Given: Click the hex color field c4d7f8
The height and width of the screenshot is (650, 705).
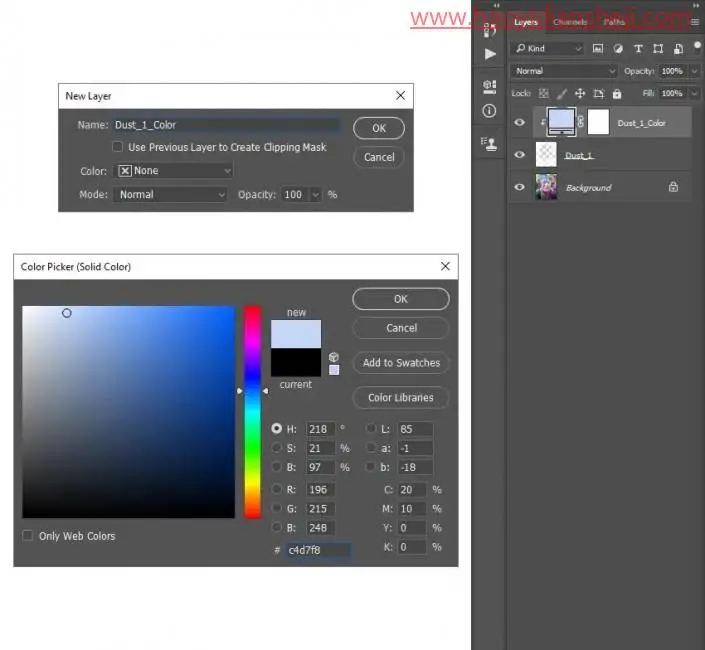Looking at the screenshot, I should click(x=318, y=550).
